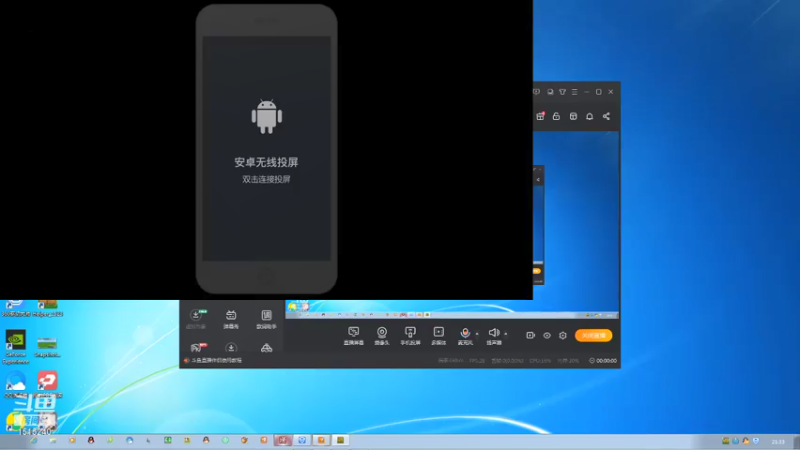800x450 pixels.
Task: Add a camera source
Action: pyautogui.click(x=382, y=336)
